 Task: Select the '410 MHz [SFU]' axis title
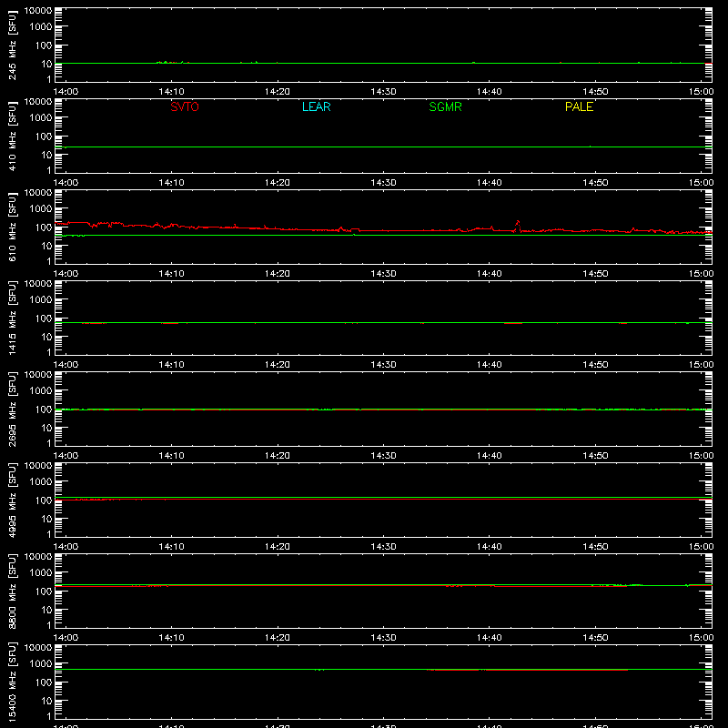[12, 136]
